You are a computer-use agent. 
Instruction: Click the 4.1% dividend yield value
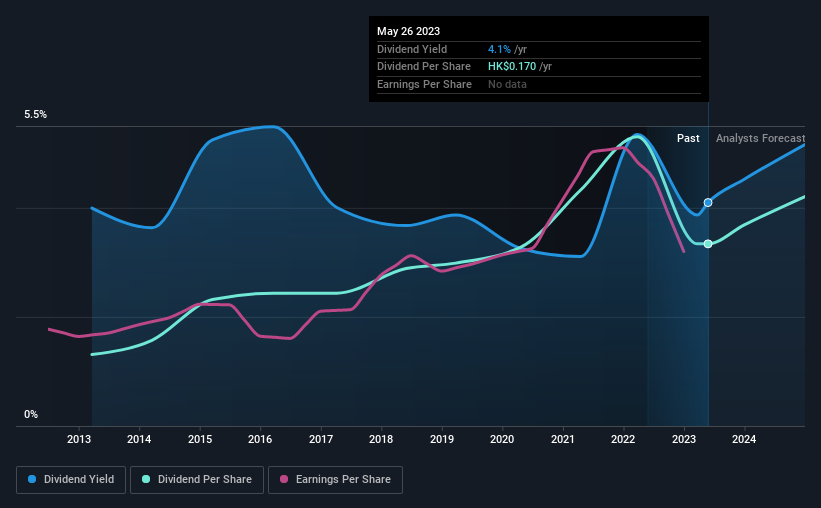click(500, 49)
